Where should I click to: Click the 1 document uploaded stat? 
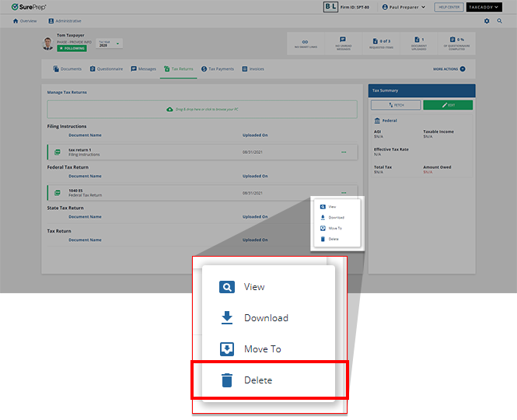419,44
